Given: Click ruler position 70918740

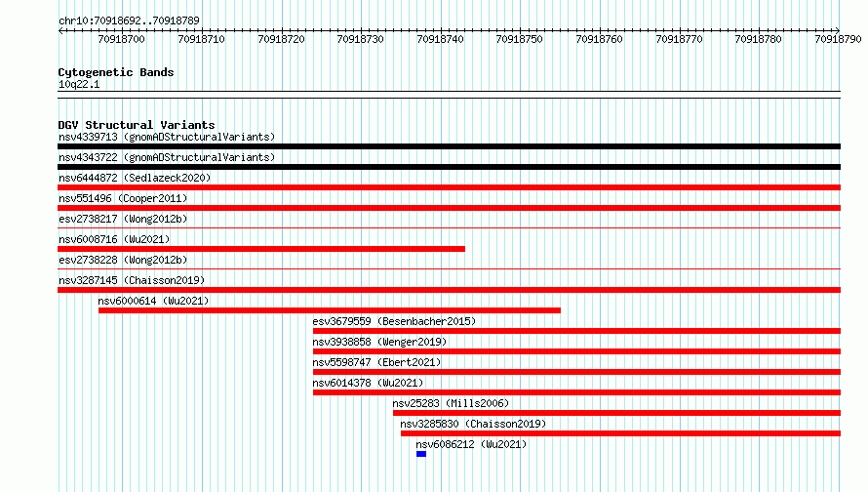Looking at the screenshot, I should click(440, 39).
